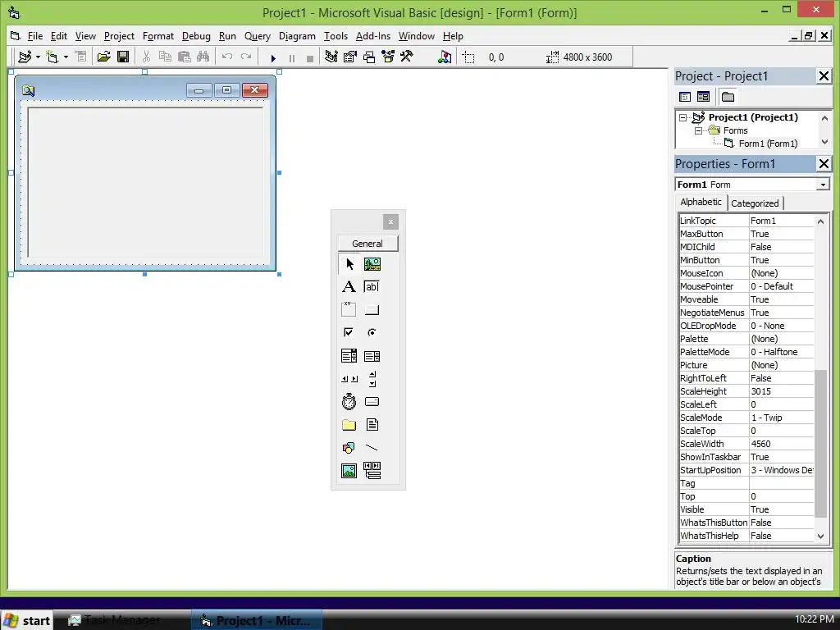The height and width of the screenshot is (630, 840).
Task: Click the Open Project toolbar icon
Action: click(103, 57)
